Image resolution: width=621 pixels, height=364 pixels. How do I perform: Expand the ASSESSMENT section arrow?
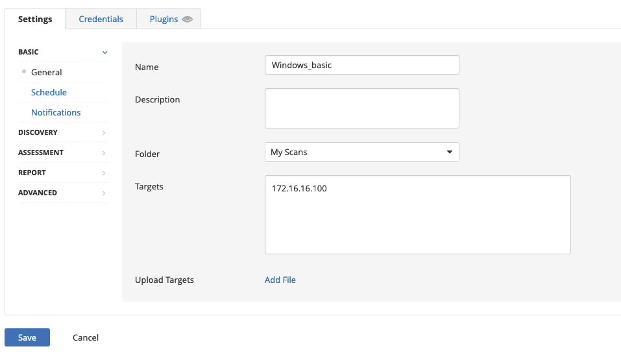(104, 153)
